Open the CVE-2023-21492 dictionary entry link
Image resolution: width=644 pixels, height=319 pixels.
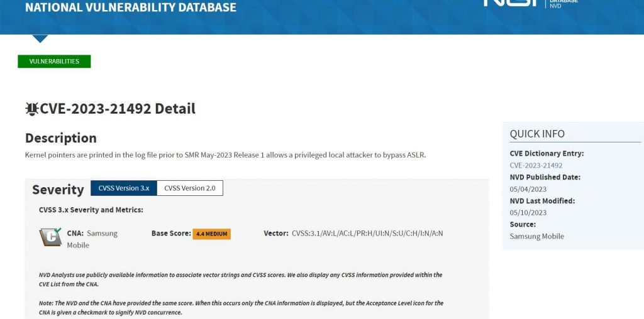click(x=536, y=165)
